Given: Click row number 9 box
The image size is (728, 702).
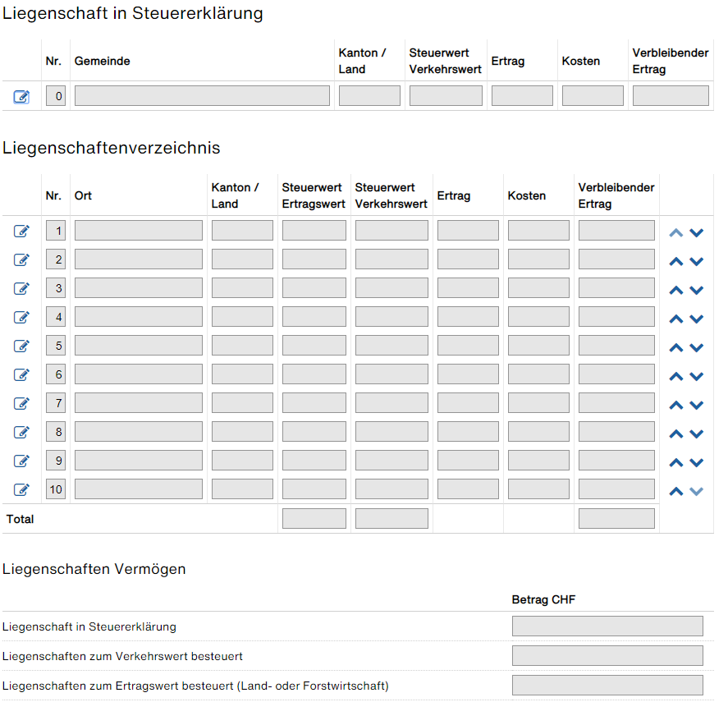Looking at the screenshot, I should point(56,461).
